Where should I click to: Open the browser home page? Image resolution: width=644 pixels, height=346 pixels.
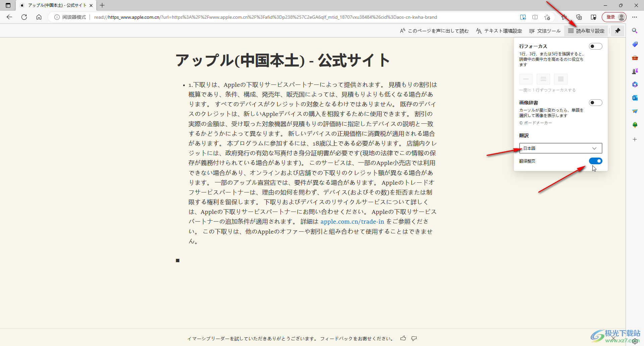coord(39,17)
